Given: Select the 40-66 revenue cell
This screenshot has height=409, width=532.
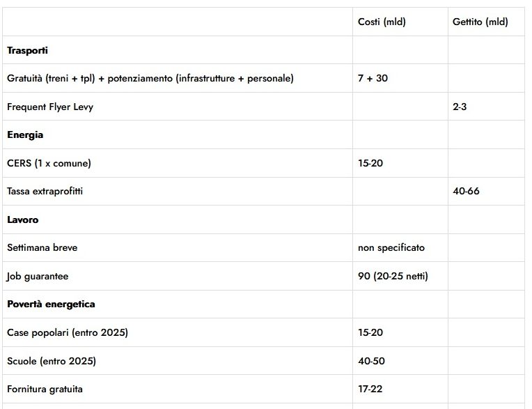Looking at the screenshot, I should tap(466, 191).
